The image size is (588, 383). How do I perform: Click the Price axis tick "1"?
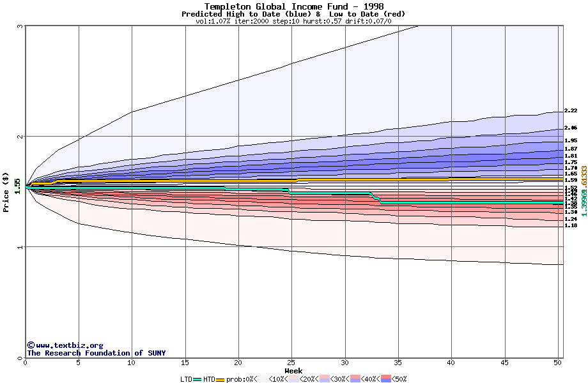[x=20, y=247]
